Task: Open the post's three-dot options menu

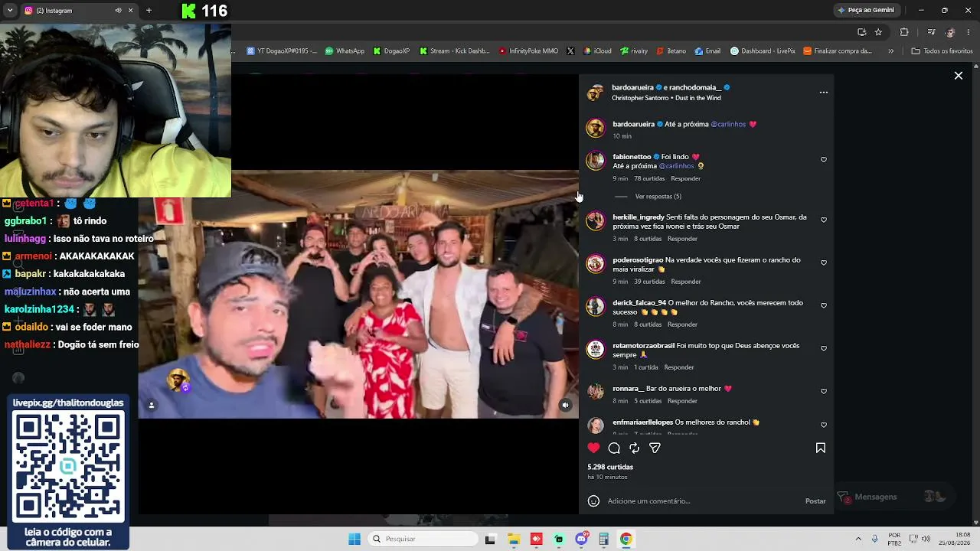Action: click(x=824, y=93)
